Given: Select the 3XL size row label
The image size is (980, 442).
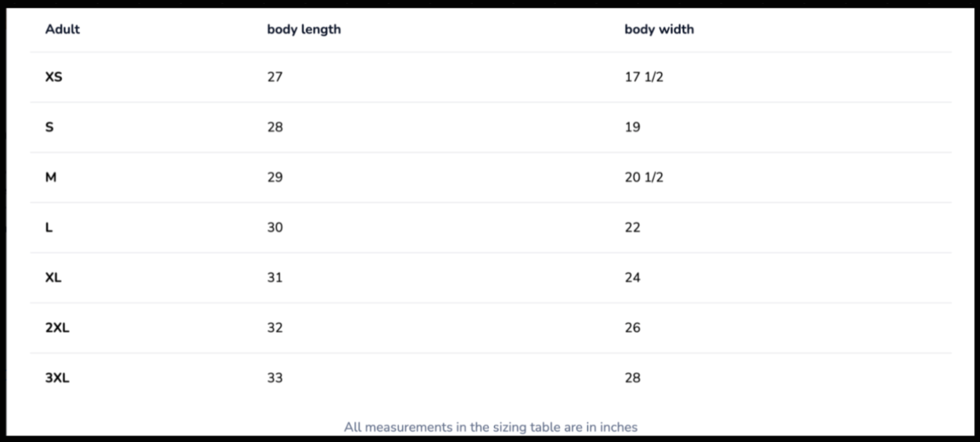Looking at the screenshot, I should click(x=57, y=378).
